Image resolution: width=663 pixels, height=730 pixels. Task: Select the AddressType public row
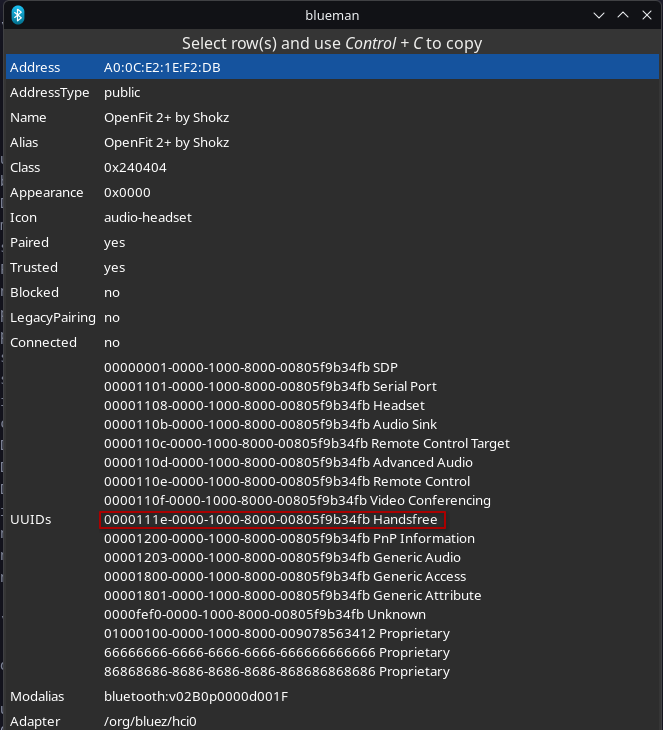(x=332, y=92)
